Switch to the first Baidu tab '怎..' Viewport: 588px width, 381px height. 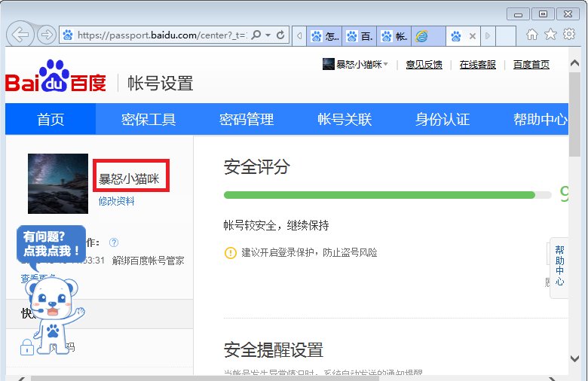[x=324, y=36]
